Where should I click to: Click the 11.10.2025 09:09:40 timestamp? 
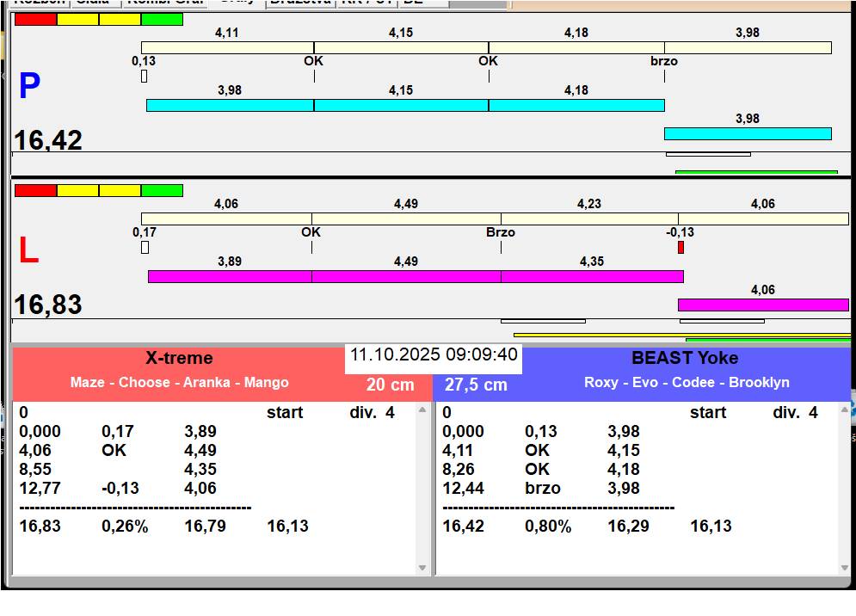pyautogui.click(x=433, y=354)
